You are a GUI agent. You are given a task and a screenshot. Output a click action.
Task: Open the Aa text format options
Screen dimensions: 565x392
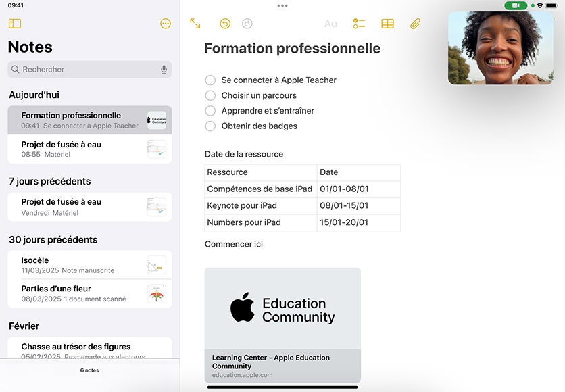tap(330, 24)
